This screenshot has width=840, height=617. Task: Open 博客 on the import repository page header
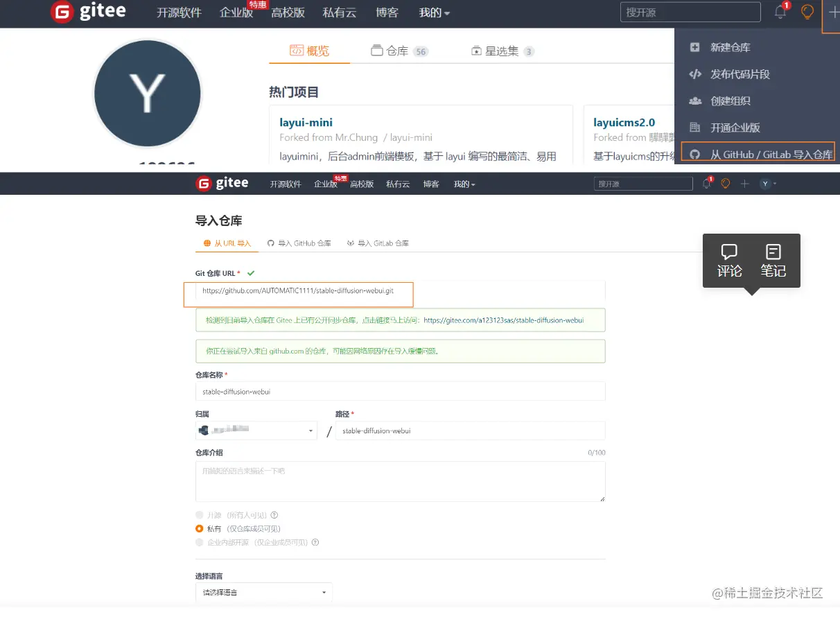point(431,184)
